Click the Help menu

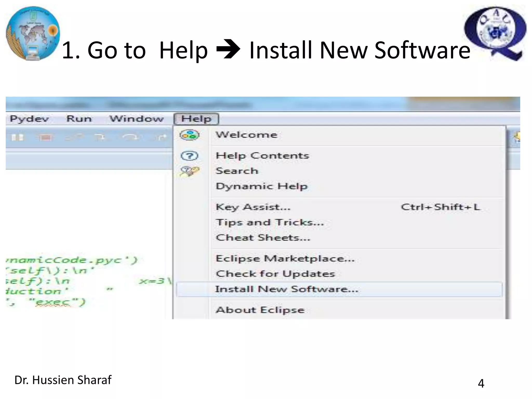(196, 119)
